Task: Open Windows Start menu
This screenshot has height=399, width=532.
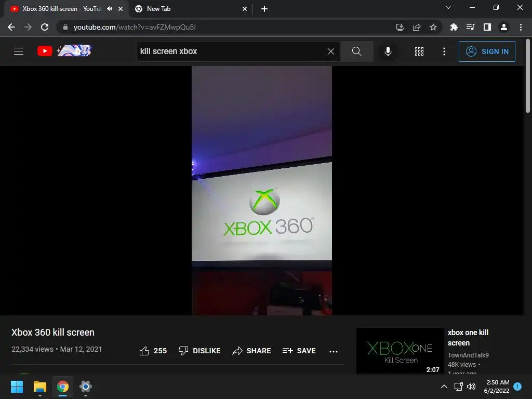Action: (x=17, y=387)
